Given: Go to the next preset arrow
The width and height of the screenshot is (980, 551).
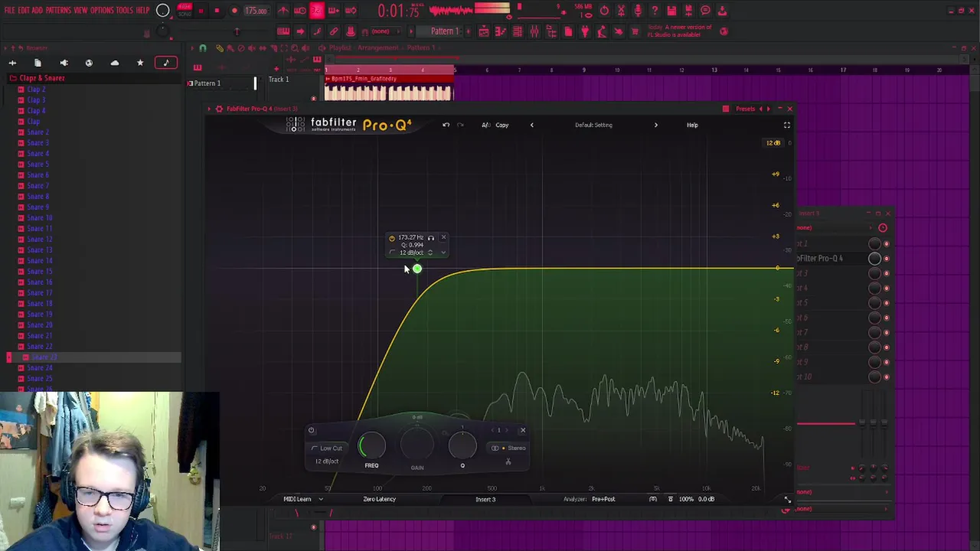Looking at the screenshot, I should (x=655, y=125).
